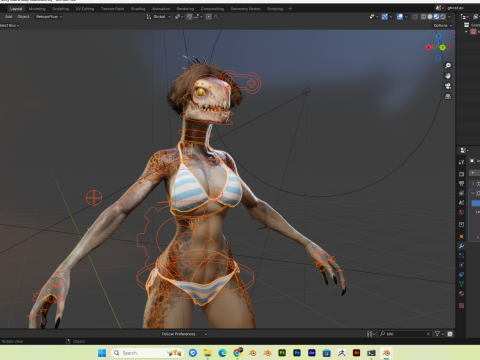Switch orthographic/perspective grid icon
480x360 pixels.
448,97
